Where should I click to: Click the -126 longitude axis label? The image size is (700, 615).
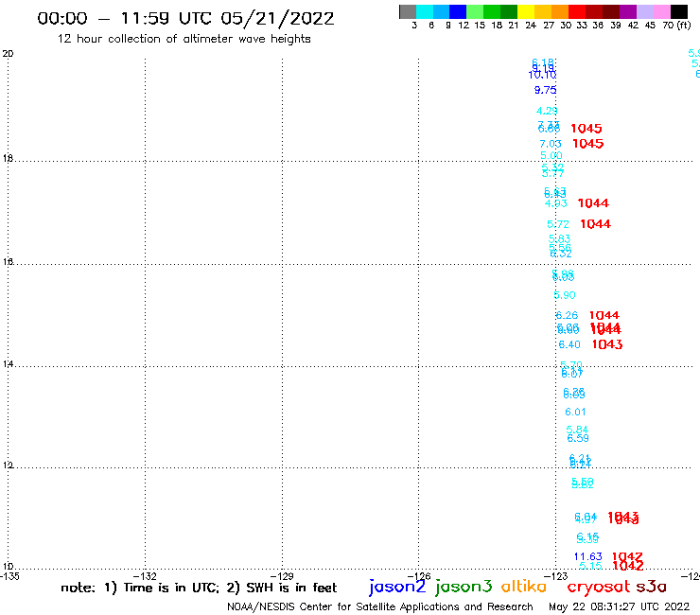419,576
